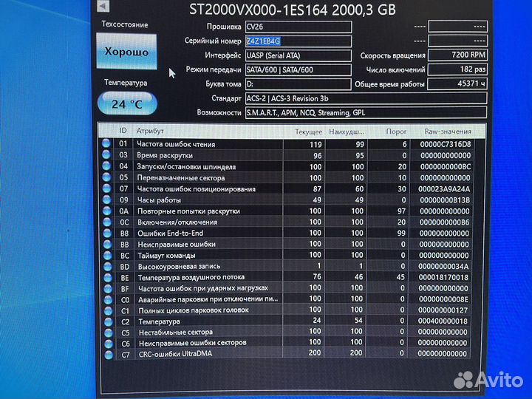This screenshot has width=532, height=399.
Task: Click status icon for CRC-ошибки UltraDMA
Action: click(109, 355)
